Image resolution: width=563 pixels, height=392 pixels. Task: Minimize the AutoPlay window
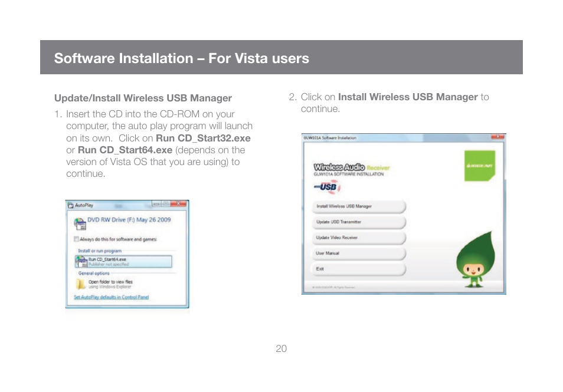click(156, 204)
